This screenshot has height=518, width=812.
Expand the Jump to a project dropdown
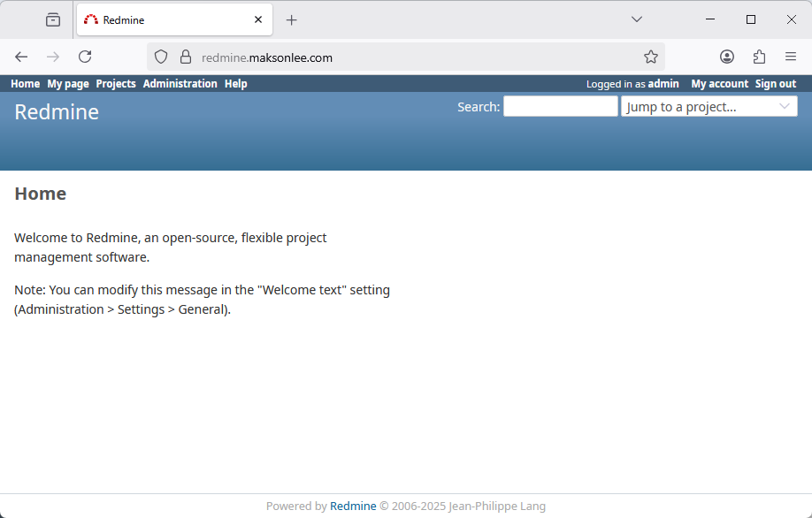click(x=709, y=107)
